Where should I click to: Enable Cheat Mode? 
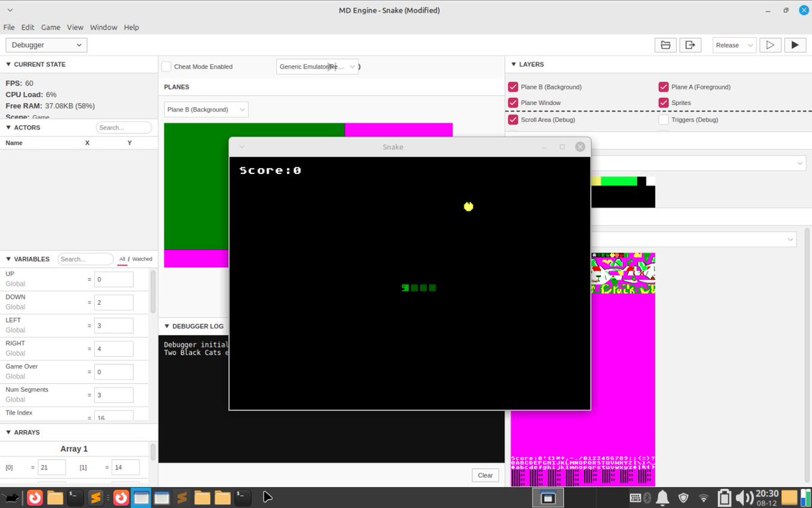[166, 66]
